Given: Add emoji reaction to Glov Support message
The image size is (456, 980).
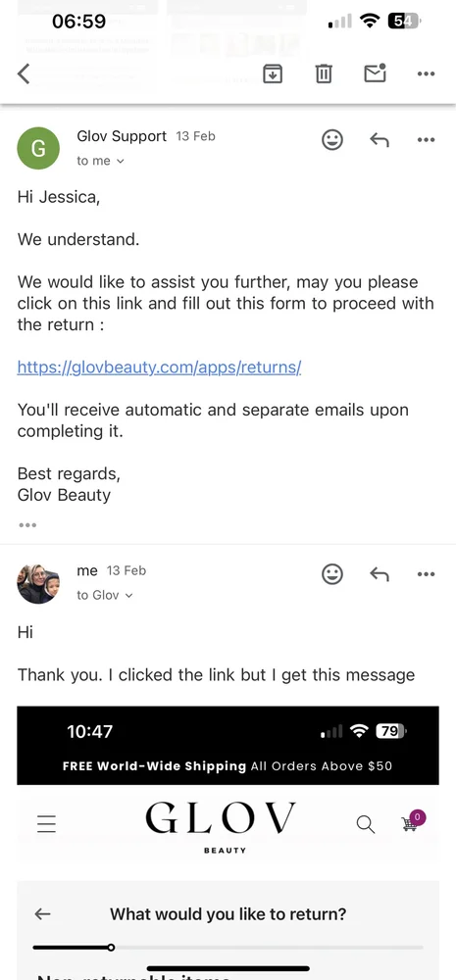Looking at the screenshot, I should (332, 139).
